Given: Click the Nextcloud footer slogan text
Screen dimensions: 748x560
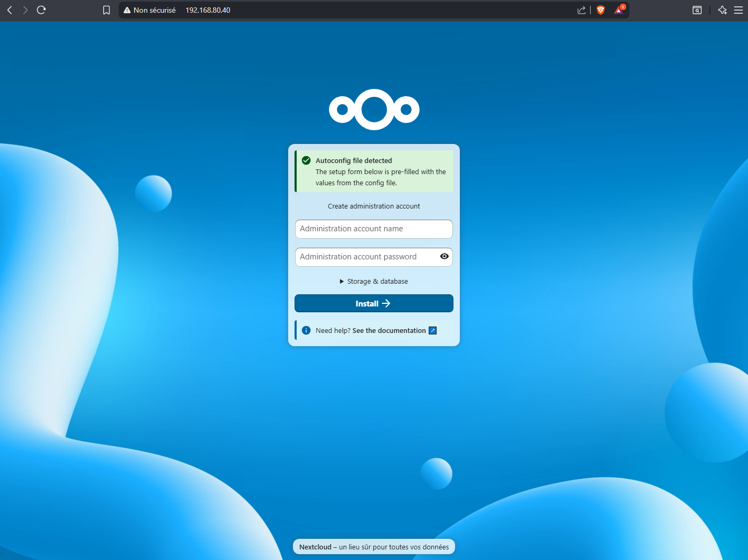Looking at the screenshot, I should point(373,547).
